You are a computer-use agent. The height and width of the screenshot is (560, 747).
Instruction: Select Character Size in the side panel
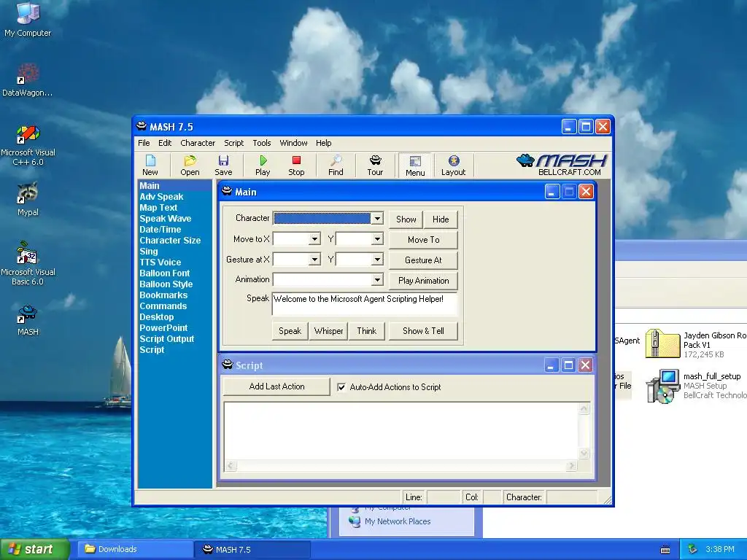(170, 241)
